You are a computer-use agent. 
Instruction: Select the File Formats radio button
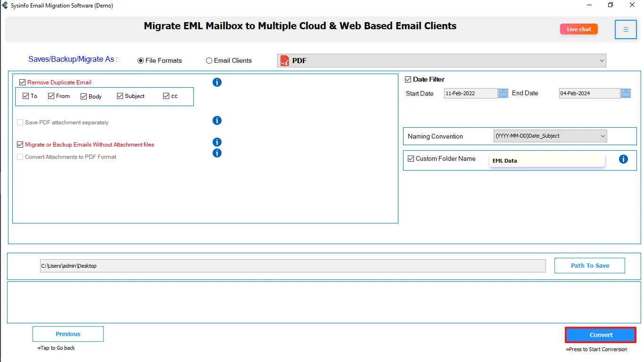[x=140, y=61]
